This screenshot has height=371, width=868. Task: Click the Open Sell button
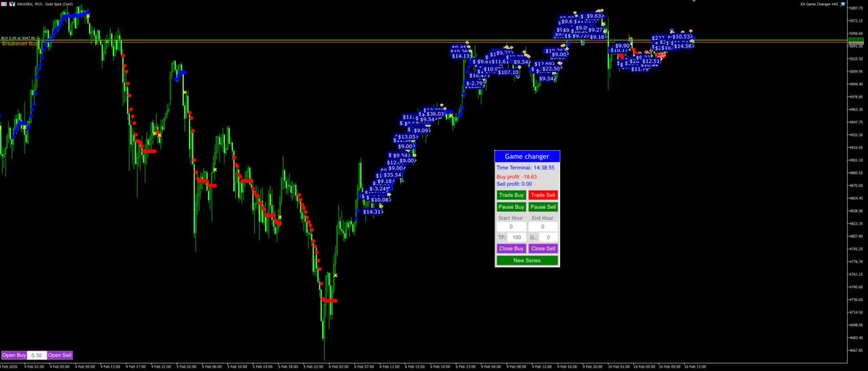click(x=60, y=355)
